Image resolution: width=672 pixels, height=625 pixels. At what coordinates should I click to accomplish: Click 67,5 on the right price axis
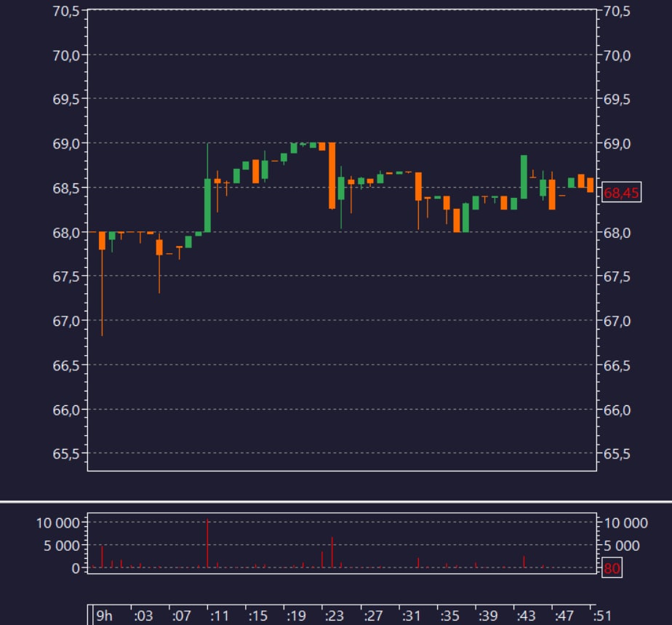tap(617, 276)
